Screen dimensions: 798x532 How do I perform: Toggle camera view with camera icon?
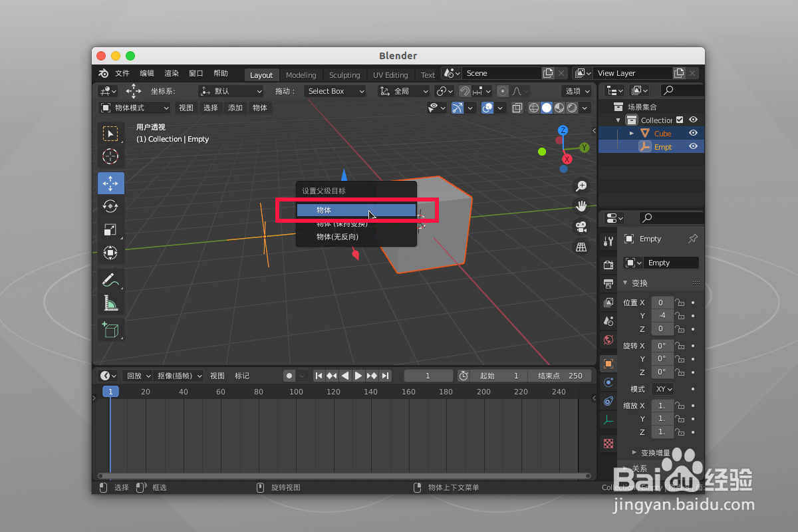tap(581, 227)
